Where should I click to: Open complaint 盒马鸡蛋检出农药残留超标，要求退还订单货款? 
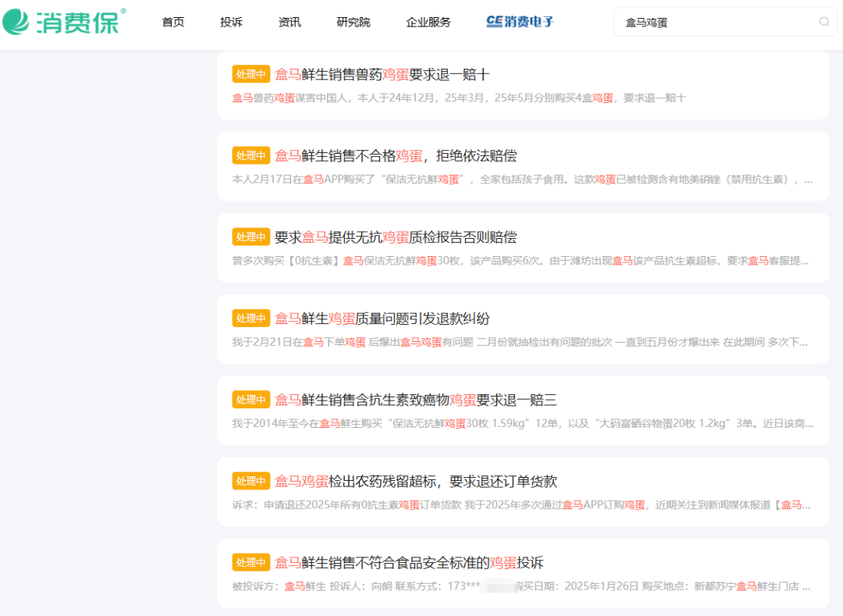pyautogui.click(x=415, y=482)
